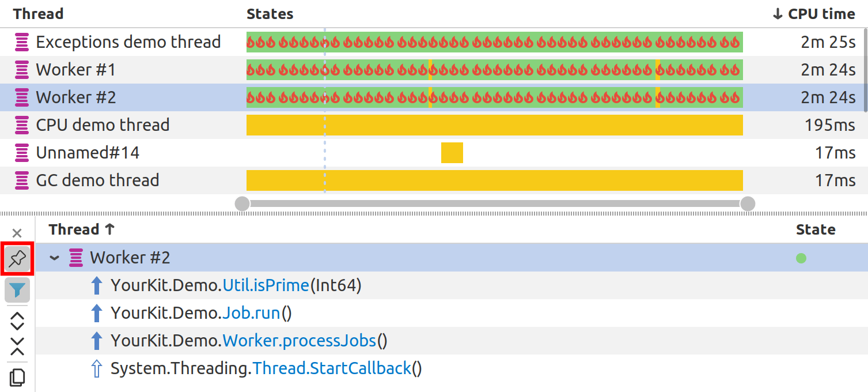
Task: Collapse the Worker #2 tree node chevron
Action: point(55,258)
